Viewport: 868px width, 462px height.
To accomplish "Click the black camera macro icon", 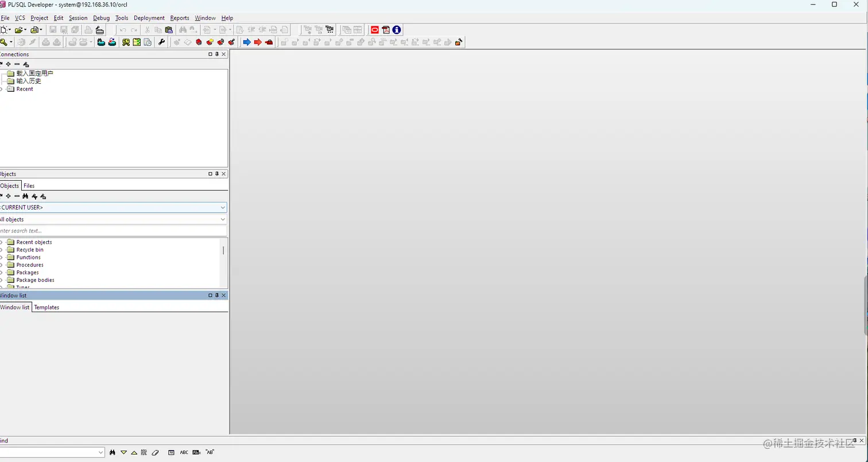I will (330, 30).
